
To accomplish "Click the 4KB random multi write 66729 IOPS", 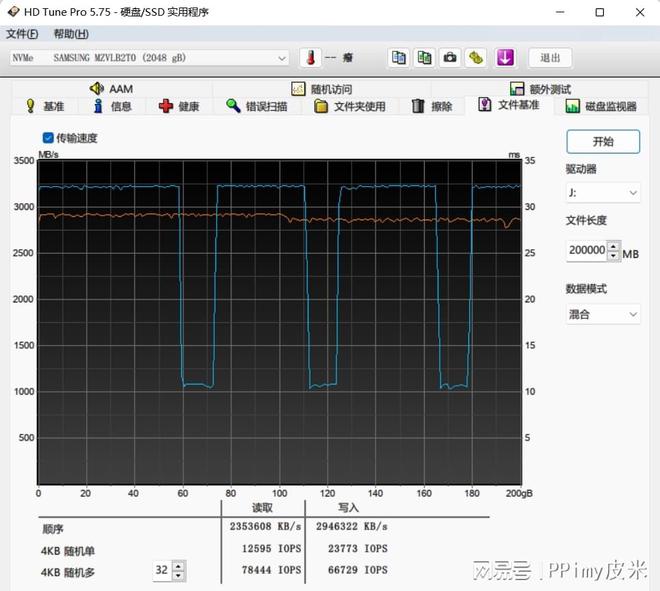I will pyautogui.click(x=358, y=570).
